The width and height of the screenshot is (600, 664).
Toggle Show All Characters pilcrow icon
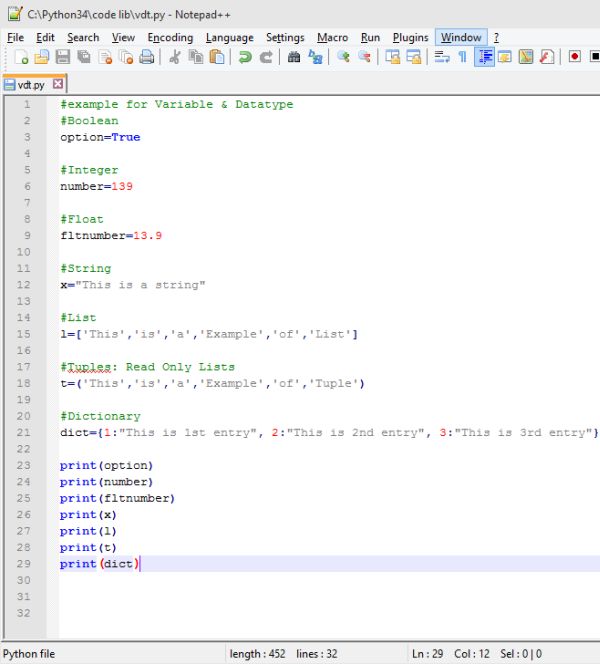point(462,56)
